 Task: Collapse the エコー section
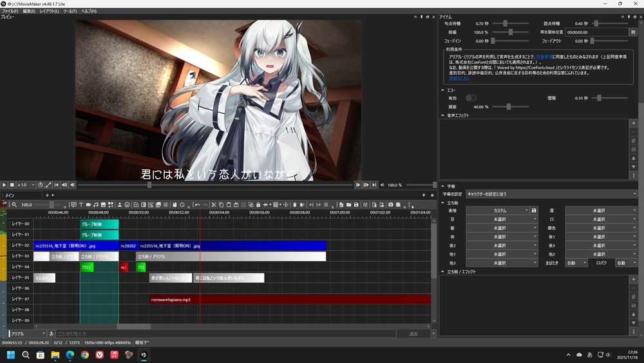[x=442, y=90]
